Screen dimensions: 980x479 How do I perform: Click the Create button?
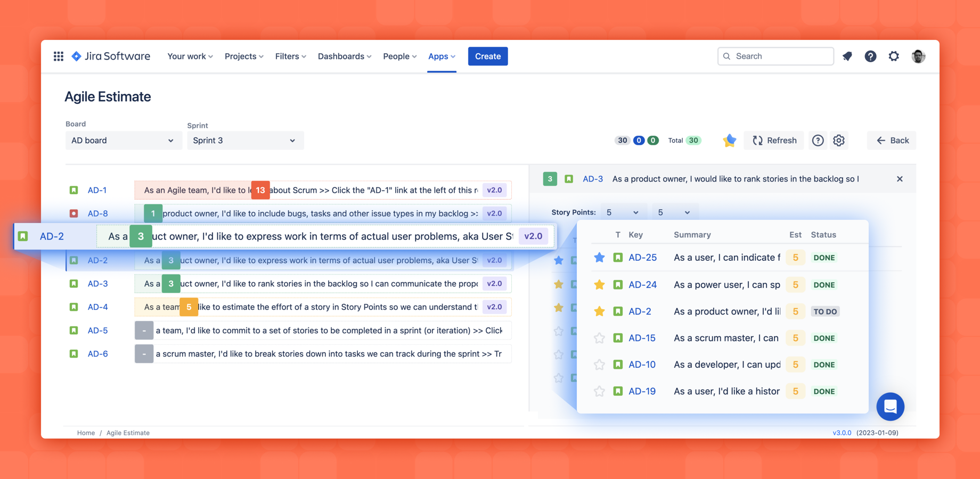(488, 56)
